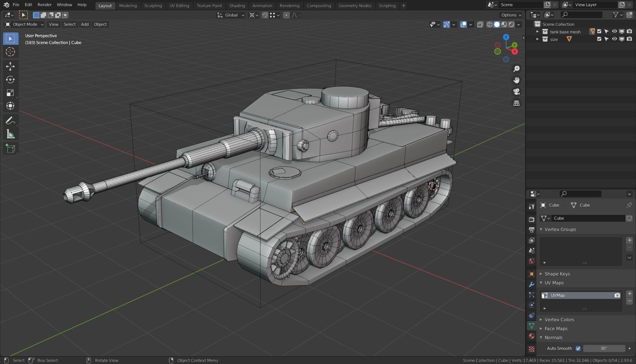Open the Texture checker properties tab
This screenshot has width=636, height=364.
click(x=532, y=349)
